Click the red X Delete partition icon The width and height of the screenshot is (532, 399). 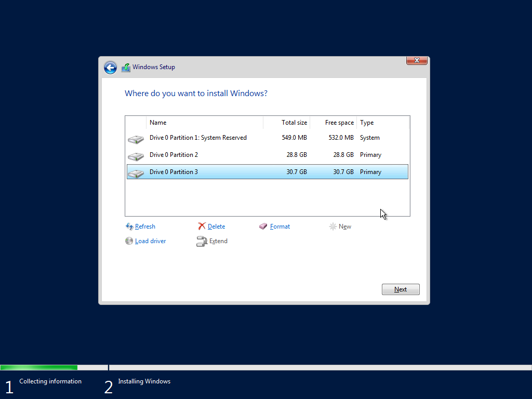(x=203, y=226)
